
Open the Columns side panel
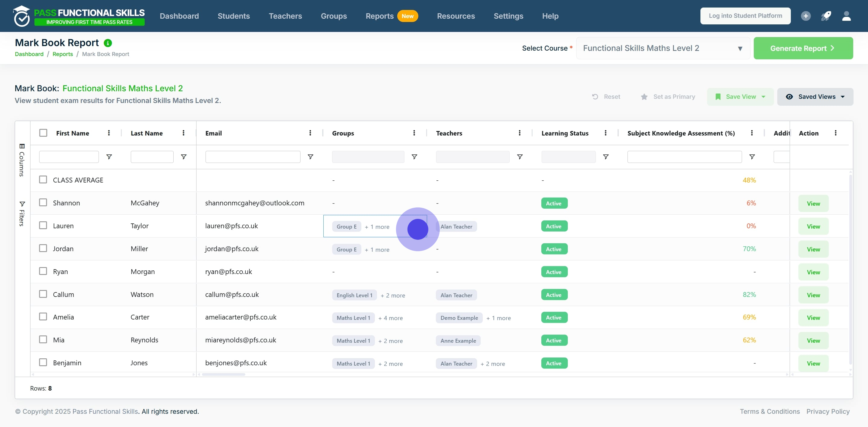tap(22, 160)
